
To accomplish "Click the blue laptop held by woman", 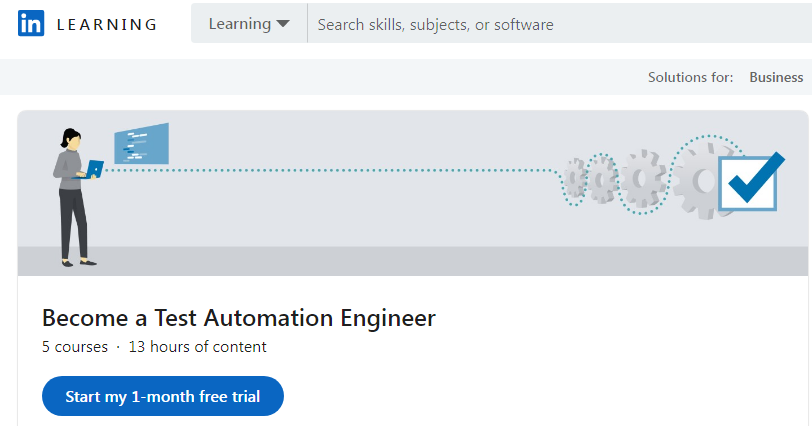I will point(94,168).
